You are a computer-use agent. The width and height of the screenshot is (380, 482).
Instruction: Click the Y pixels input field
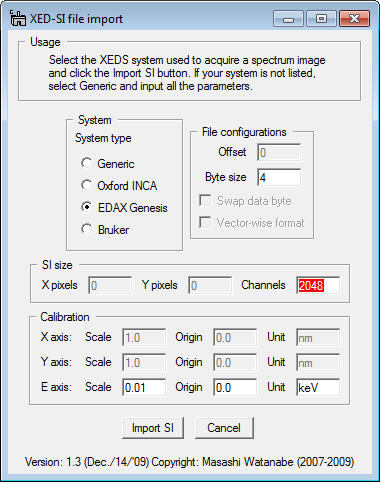coord(210,285)
